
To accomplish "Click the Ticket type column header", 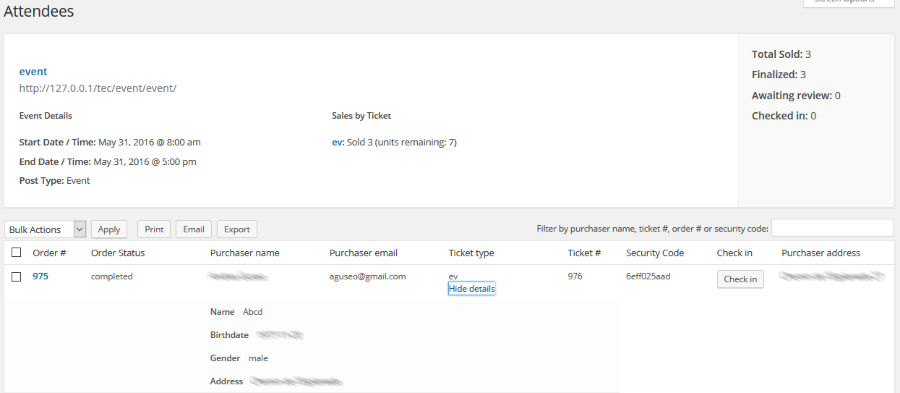I will pyautogui.click(x=471, y=252).
